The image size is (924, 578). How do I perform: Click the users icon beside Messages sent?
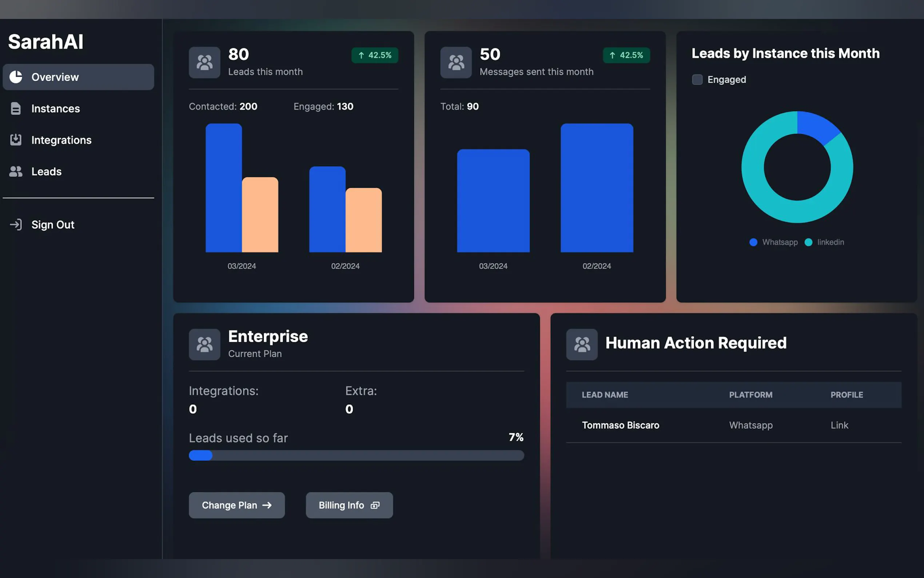456,63
